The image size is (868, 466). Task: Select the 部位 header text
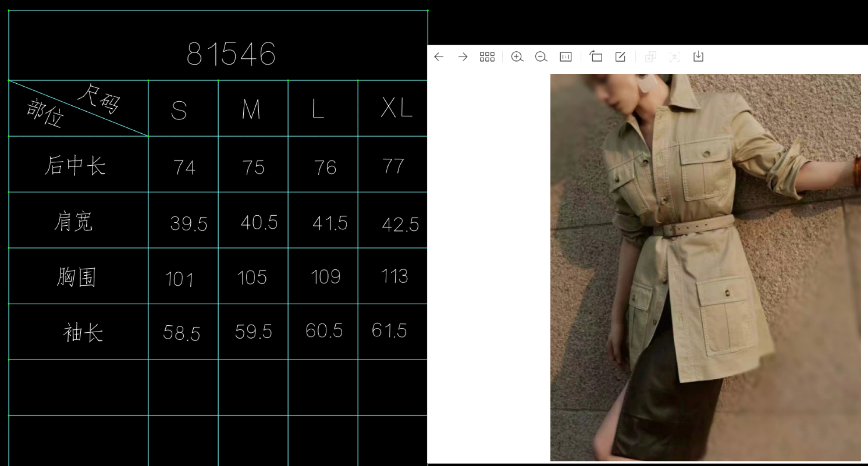tap(46, 113)
